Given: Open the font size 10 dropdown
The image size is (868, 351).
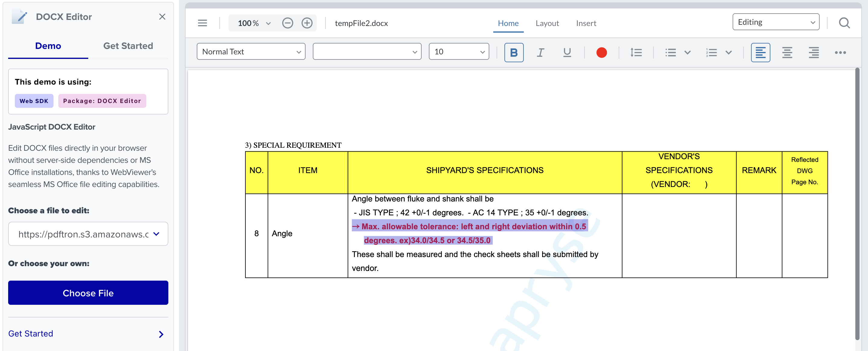Looking at the screenshot, I should tap(458, 52).
